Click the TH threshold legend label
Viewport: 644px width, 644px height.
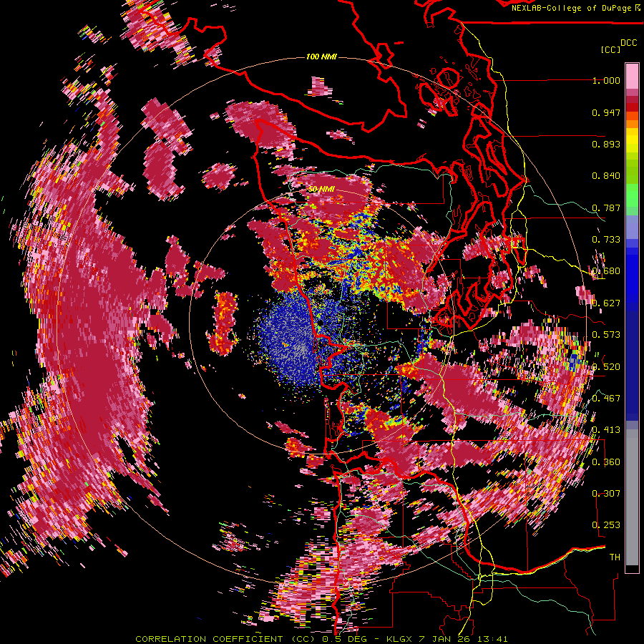(615, 557)
